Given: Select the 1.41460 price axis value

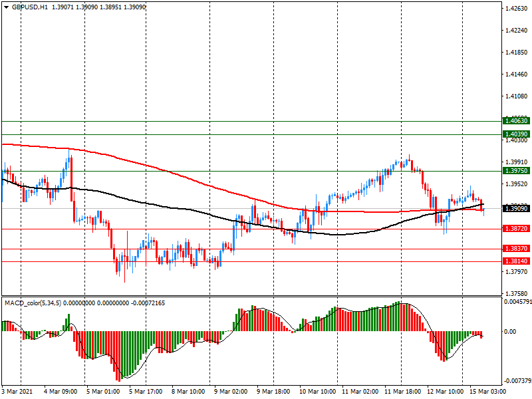Looking at the screenshot, I should 517,74.
